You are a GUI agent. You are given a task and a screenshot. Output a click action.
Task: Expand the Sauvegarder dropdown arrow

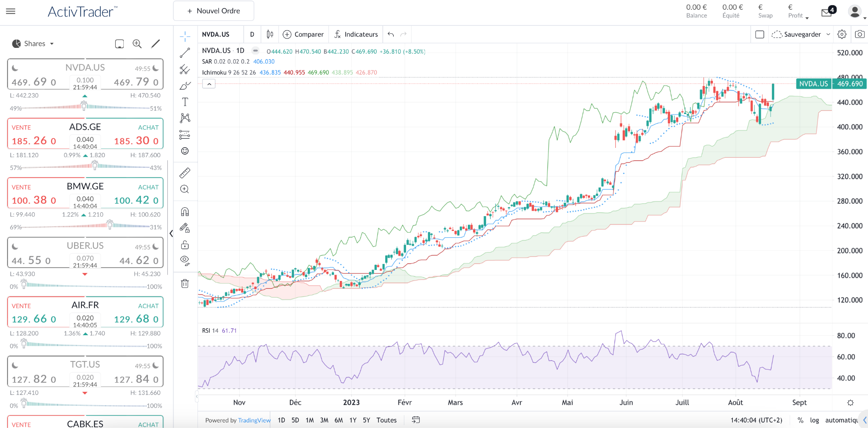[828, 34]
